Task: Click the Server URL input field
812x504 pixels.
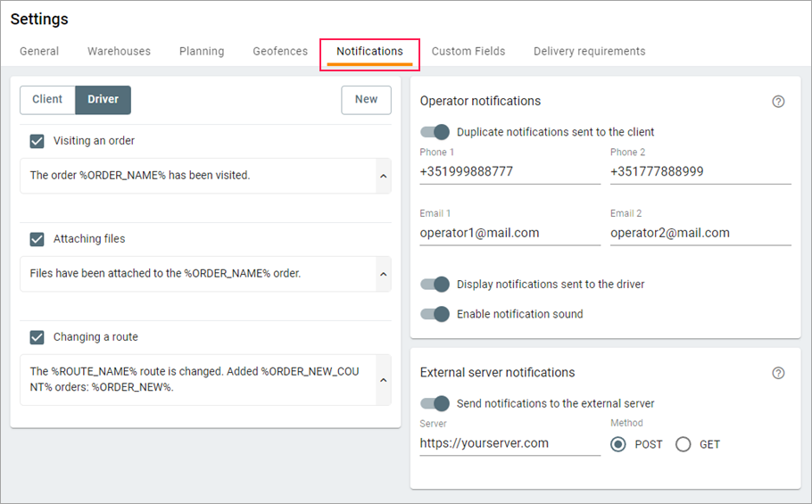Action: [x=510, y=443]
